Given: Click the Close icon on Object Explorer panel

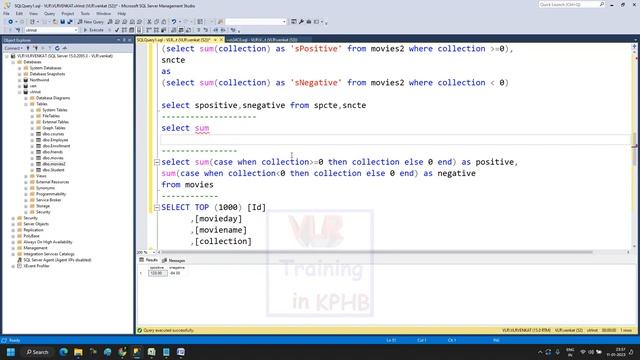Looking at the screenshot, I should (x=130, y=40).
